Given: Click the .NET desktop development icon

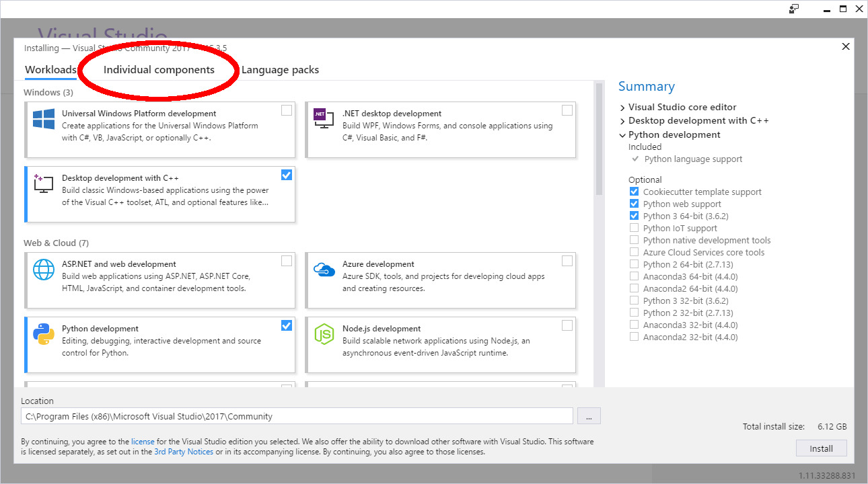Looking at the screenshot, I should [325, 118].
